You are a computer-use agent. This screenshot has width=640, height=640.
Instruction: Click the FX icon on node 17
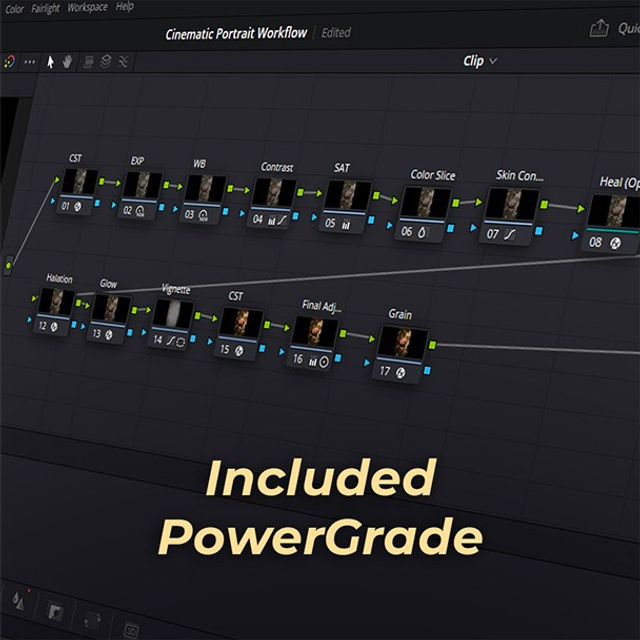click(401, 373)
